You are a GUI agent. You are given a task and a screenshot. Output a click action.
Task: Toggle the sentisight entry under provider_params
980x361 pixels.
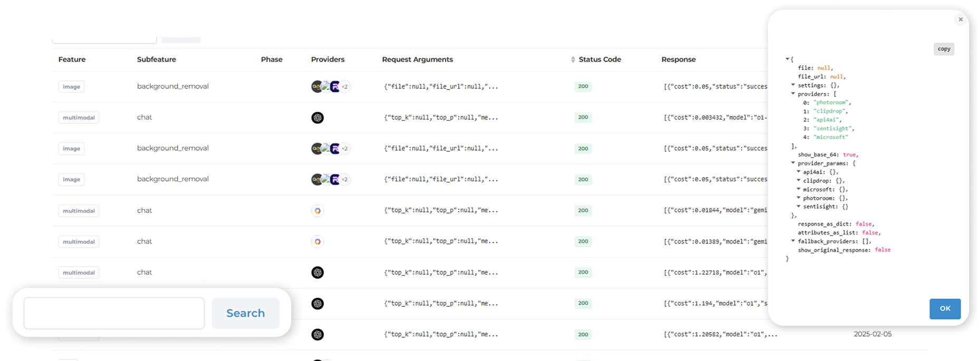799,207
